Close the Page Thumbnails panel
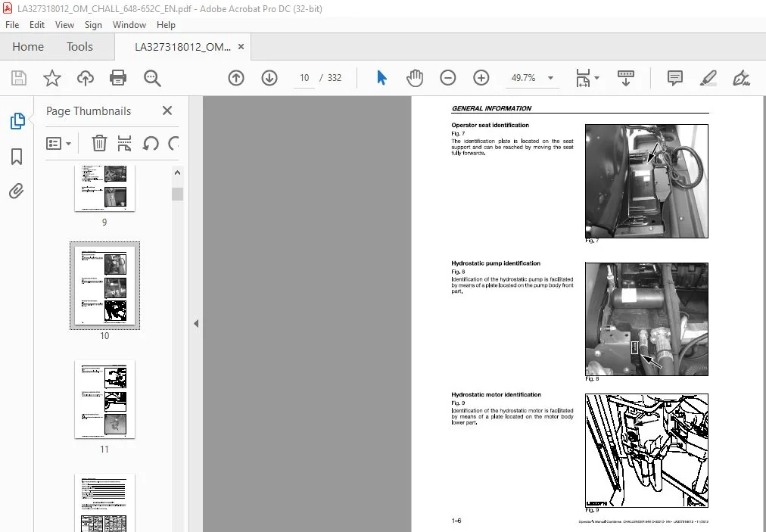Screen dimensions: 766x532 coord(167,111)
